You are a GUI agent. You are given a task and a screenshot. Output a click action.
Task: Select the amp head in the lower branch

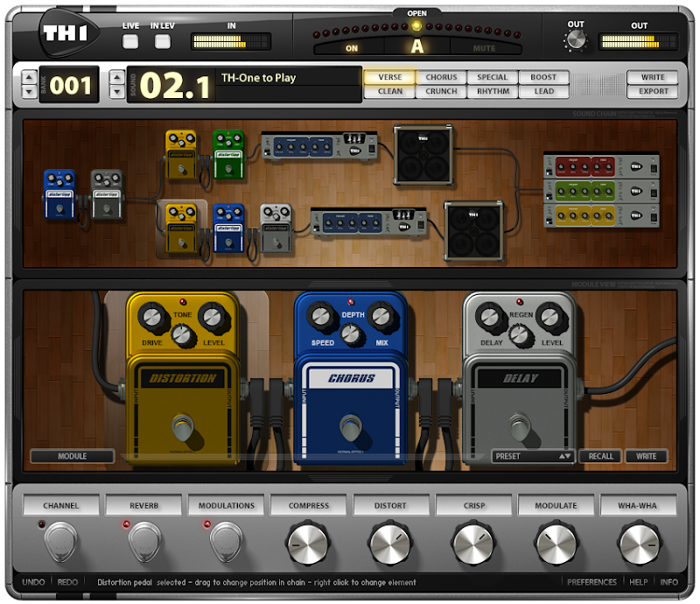[368, 221]
